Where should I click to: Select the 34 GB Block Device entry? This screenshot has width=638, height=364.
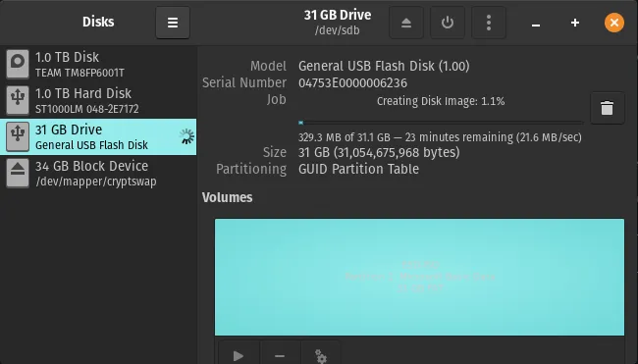pos(98,174)
